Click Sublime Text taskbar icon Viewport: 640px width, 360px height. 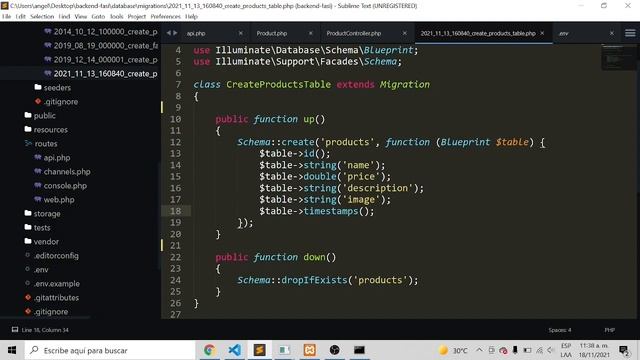pos(259,350)
